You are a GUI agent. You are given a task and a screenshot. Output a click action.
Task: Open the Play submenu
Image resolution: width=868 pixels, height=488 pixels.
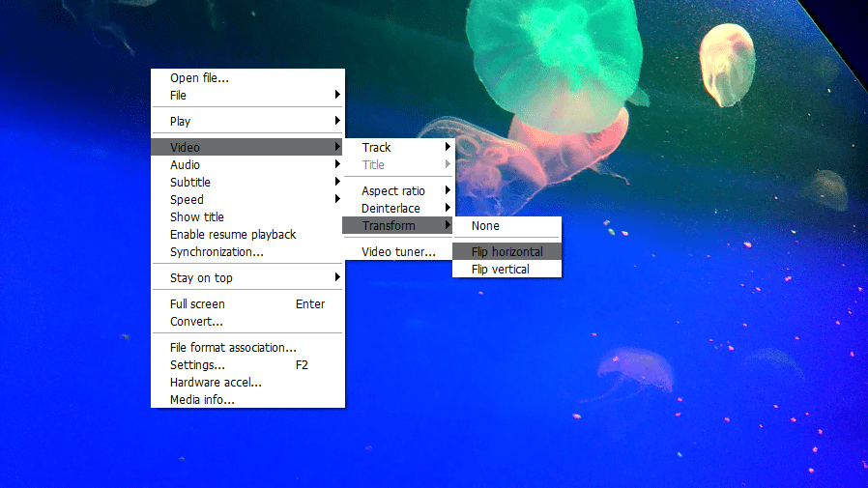(247, 121)
